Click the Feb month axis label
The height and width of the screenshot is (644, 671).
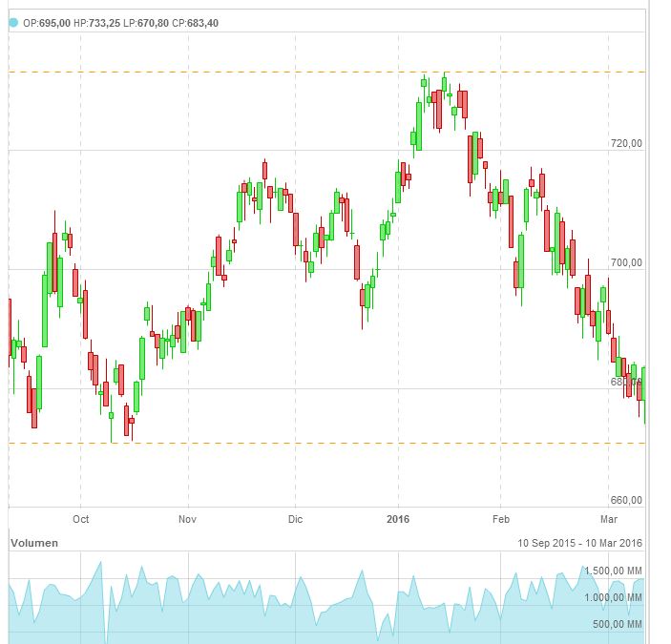click(x=501, y=519)
